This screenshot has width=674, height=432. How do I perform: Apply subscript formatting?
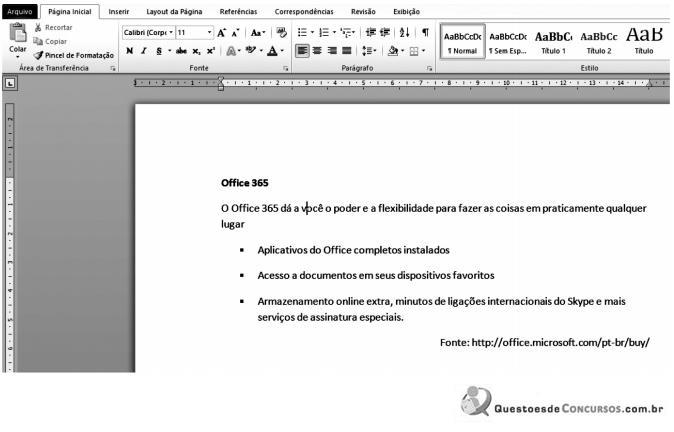[x=196, y=51]
